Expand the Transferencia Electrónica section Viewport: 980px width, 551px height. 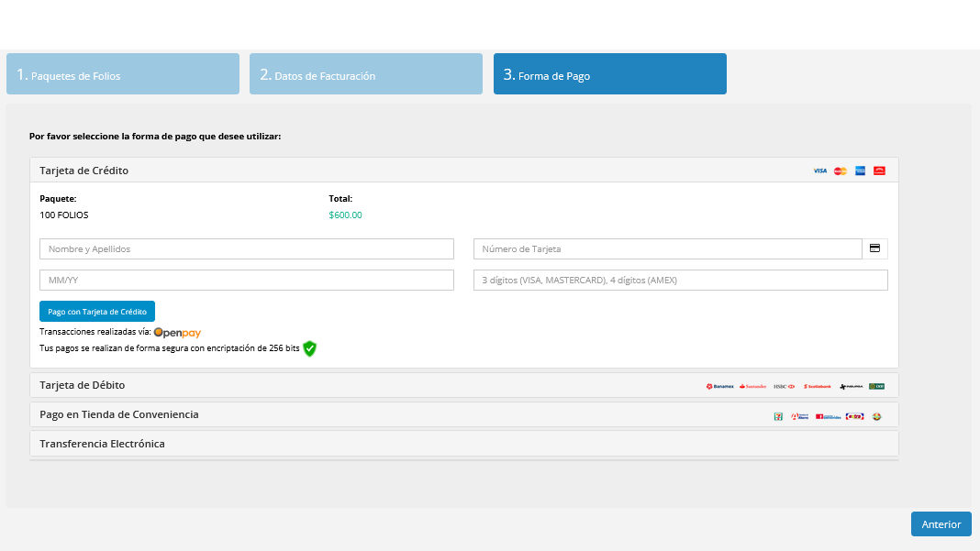(x=102, y=444)
